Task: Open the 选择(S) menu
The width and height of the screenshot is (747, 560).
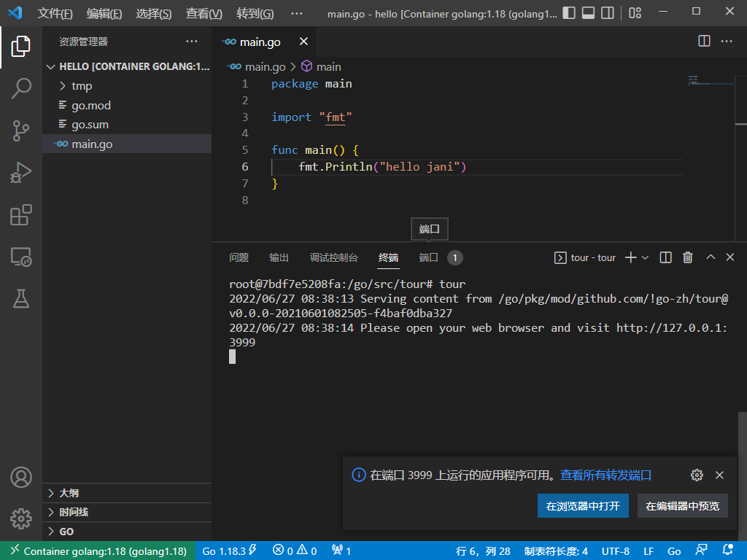Action: [154, 13]
